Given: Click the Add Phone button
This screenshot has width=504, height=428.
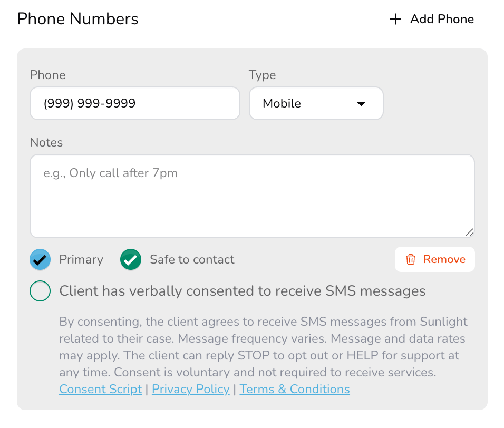Looking at the screenshot, I should point(432,19).
